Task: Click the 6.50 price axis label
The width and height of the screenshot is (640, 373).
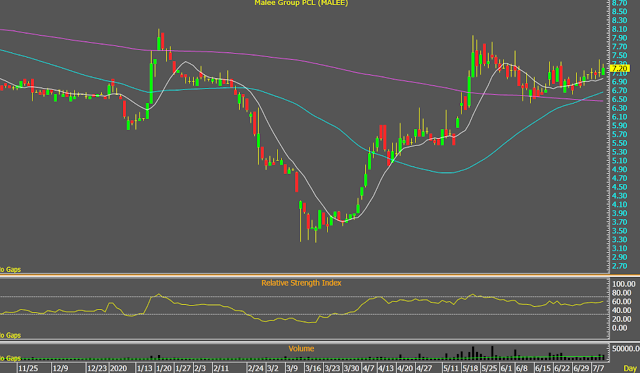Action: coord(620,99)
